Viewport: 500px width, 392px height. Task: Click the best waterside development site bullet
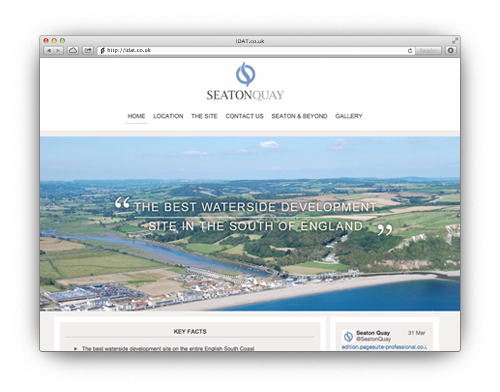(168, 348)
